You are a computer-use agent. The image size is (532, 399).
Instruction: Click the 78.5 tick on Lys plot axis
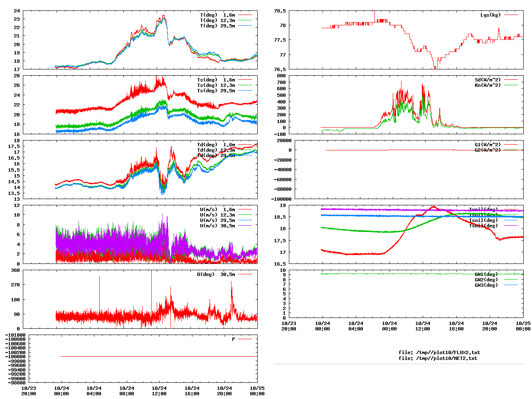pyautogui.click(x=280, y=11)
